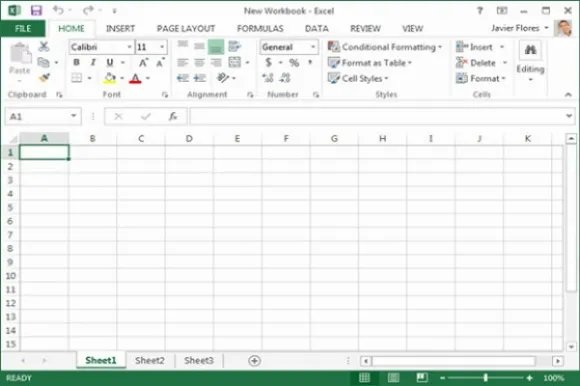Viewport: 580px width, 386px height.
Task: Expand the Name Box dropdown arrow
Action: pyautogui.click(x=74, y=116)
